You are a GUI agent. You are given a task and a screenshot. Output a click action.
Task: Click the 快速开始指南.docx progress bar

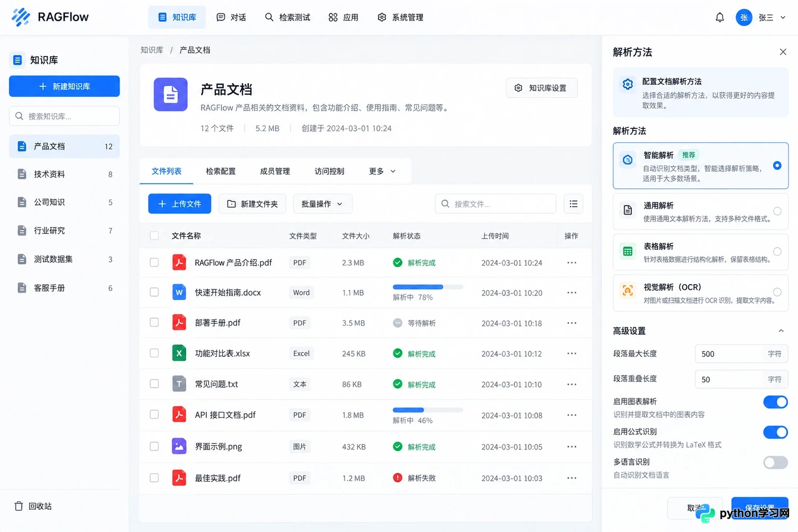point(428,287)
